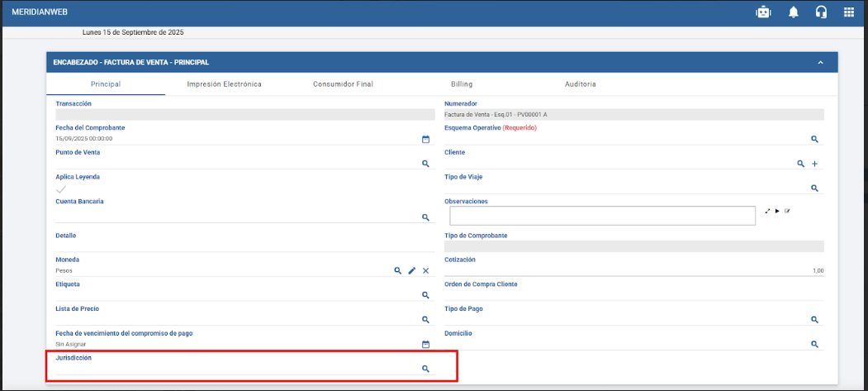Click the edit note icon next to Observaciones
Screen dimensions: 868x391
787,211
